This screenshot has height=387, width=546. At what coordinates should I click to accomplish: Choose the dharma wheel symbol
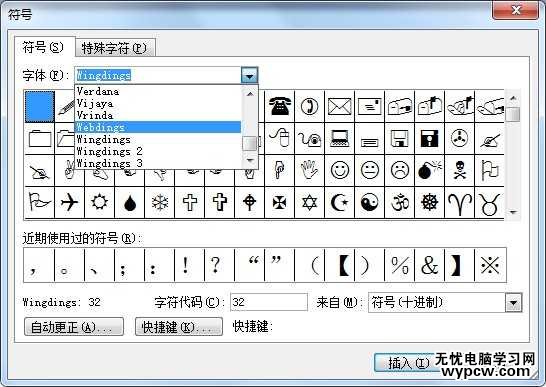[429, 202]
